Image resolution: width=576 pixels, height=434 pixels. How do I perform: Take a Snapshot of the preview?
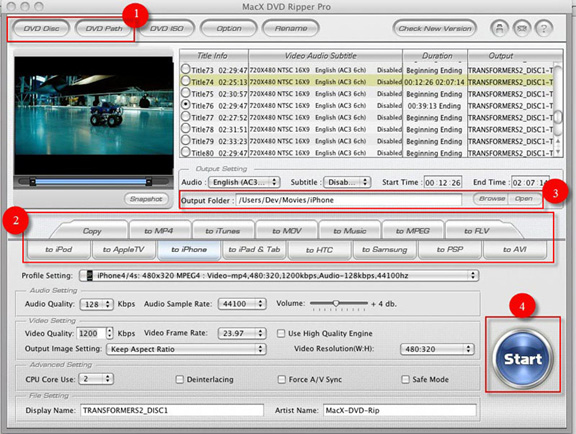[146, 199]
